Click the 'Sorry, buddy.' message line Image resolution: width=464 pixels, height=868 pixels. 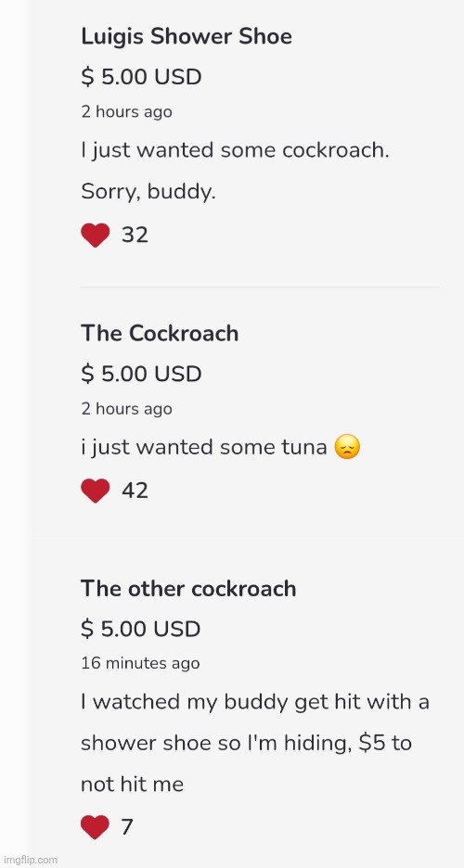(x=148, y=192)
